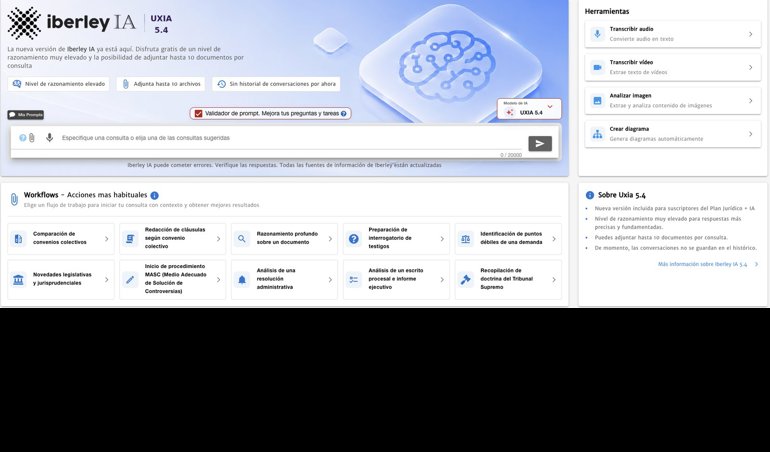
Task: Click Nivel de razonamiento elevado label
Action: [x=65, y=84]
